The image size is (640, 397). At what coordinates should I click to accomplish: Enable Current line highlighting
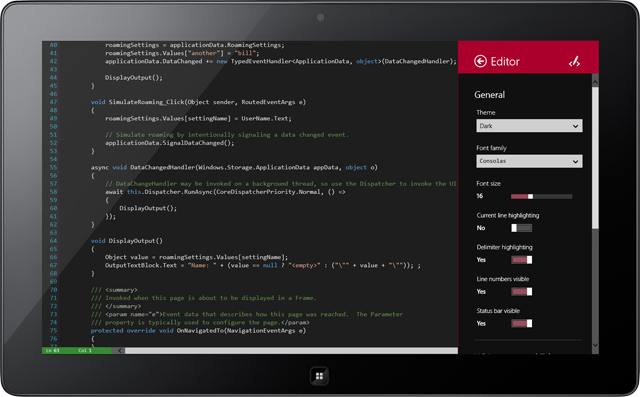pos(522,228)
